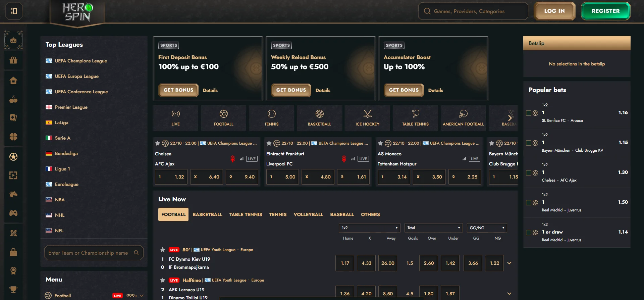The width and height of the screenshot is (644, 300).
Task: Switch to VOLLEYBALL tab in Live Now
Action: [308, 214]
